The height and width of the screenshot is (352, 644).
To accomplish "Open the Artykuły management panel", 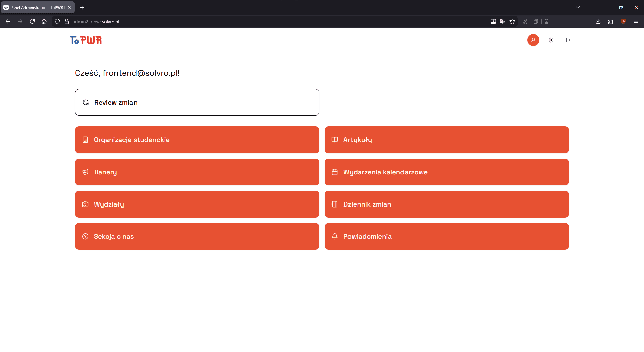I will tap(446, 140).
